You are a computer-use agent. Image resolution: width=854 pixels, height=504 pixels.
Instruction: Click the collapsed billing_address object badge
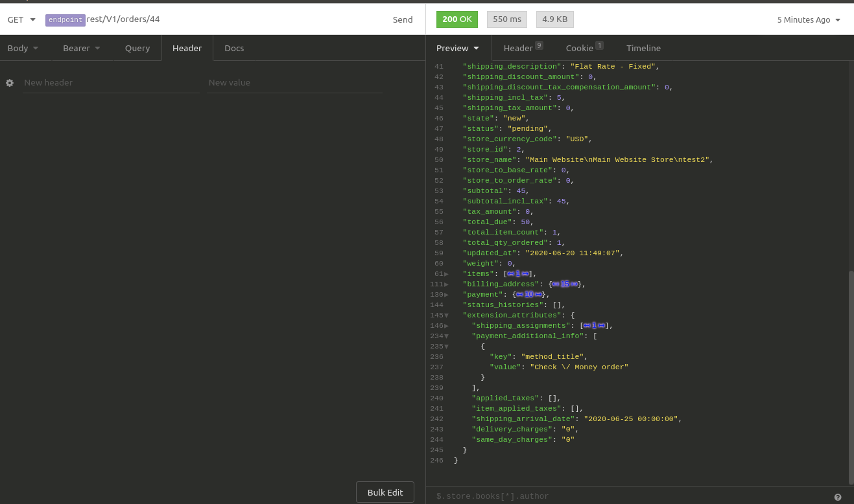(x=565, y=284)
